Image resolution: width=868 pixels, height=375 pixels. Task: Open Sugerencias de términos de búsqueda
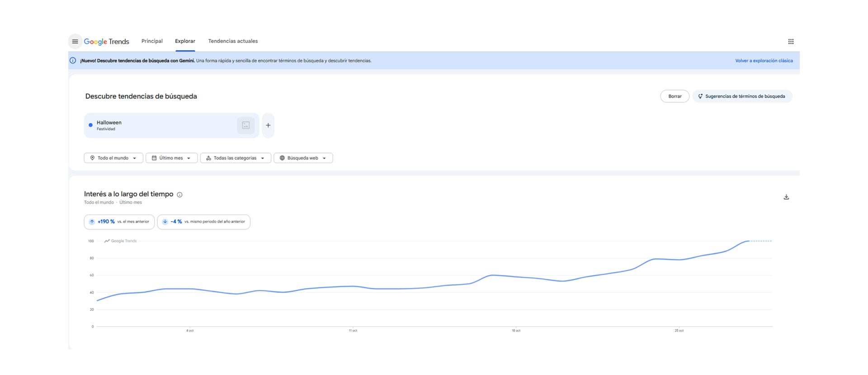pos(742,96)
